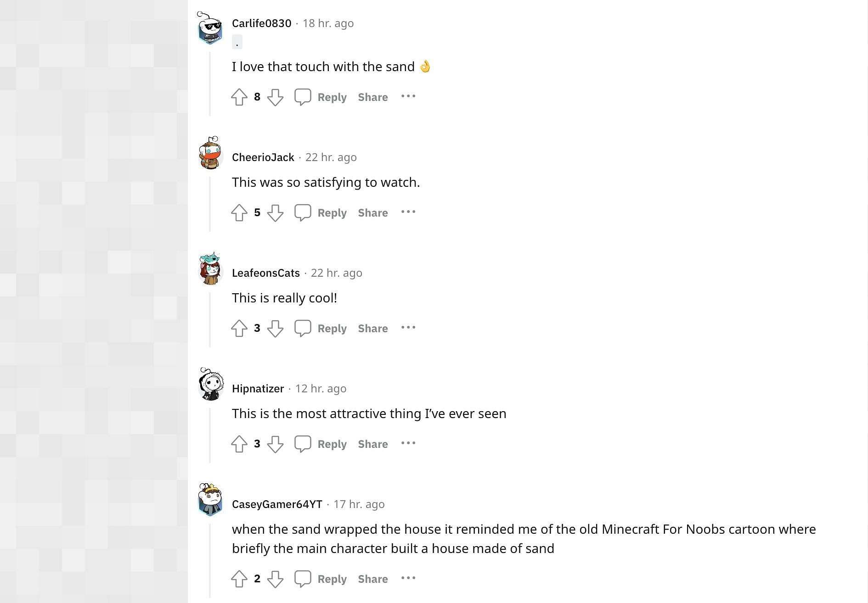
Task: Downvote LeafeonsCats' comment
Action: pos(275,329)
